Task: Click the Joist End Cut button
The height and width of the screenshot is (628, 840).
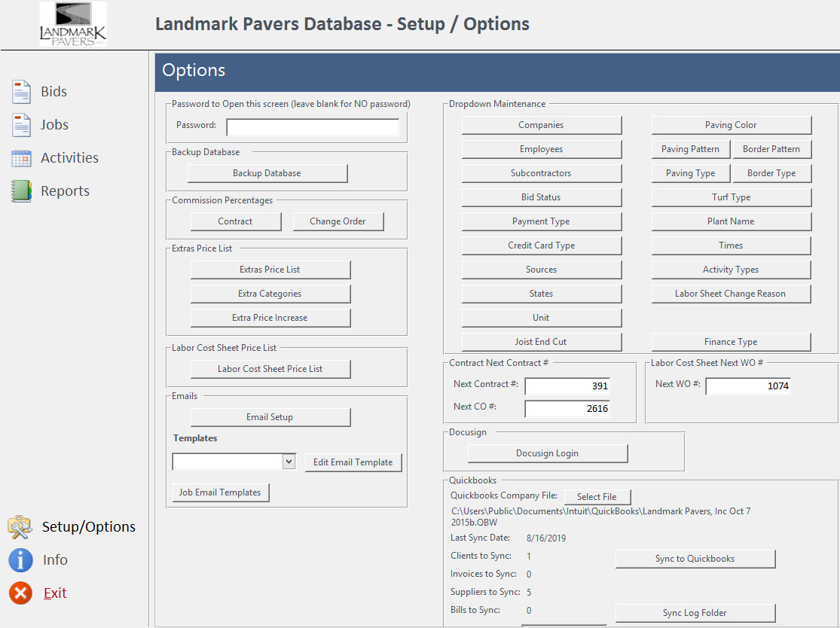Action: [x=542, y=342]
